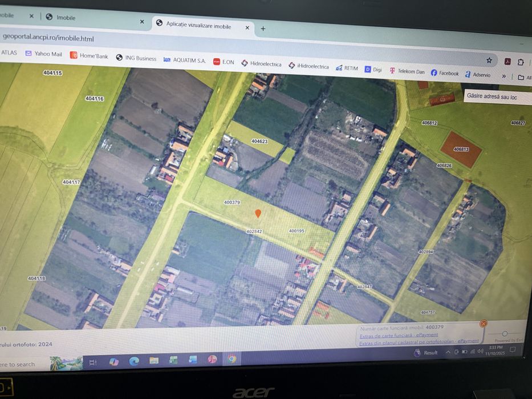Select parcel label 404118 on the map
Image resolution: width=532 pixels, height=399 pixels.
[36, 278]
